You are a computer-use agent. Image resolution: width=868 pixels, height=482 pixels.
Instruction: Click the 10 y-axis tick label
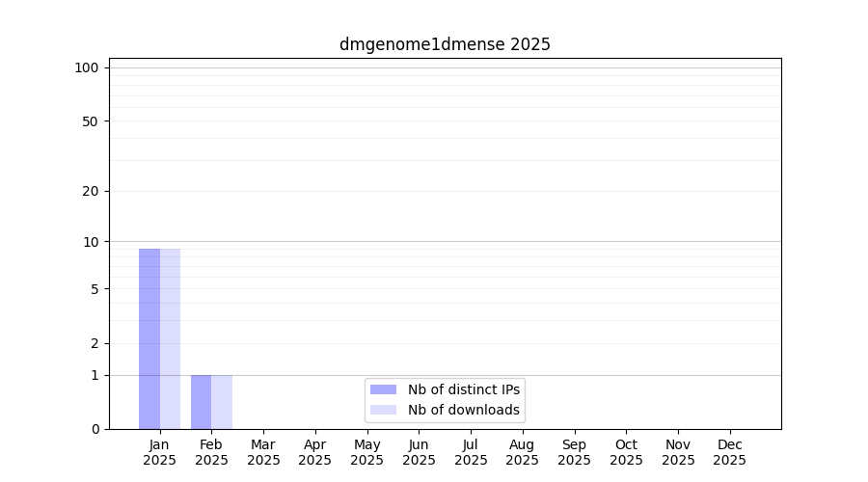pyautogui.click(x=90, y=242)
